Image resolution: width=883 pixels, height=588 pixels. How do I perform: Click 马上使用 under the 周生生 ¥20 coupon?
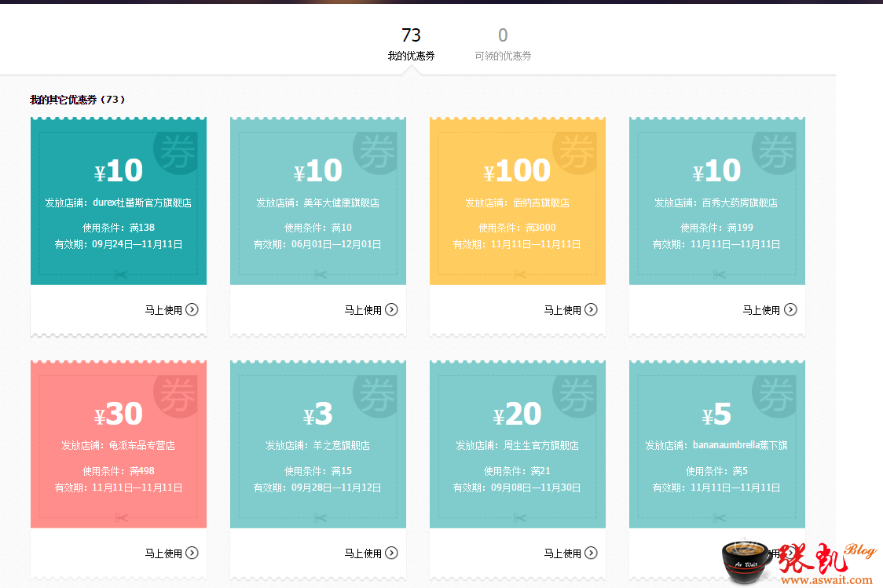point(562,553)
